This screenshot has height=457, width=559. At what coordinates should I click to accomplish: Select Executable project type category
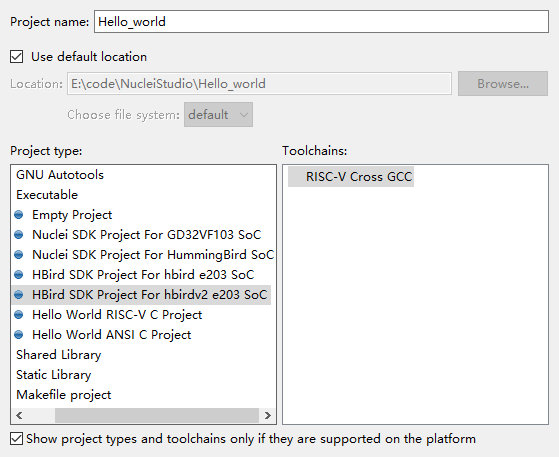(47, 195)
